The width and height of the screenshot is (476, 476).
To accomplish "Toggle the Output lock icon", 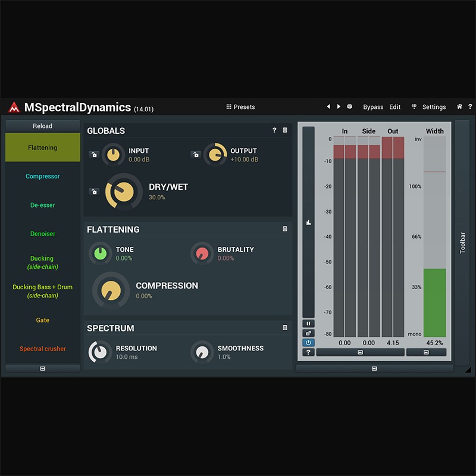I will click(196, 155).
